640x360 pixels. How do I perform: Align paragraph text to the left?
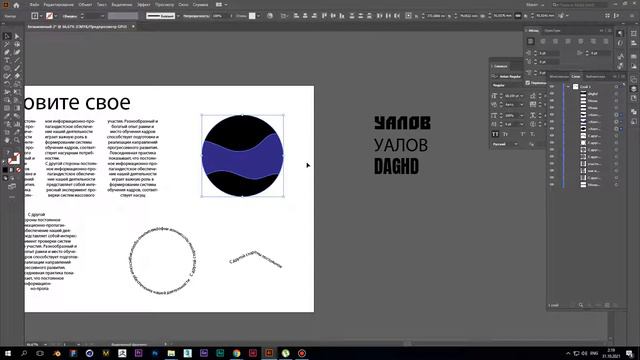pos(531,41)
